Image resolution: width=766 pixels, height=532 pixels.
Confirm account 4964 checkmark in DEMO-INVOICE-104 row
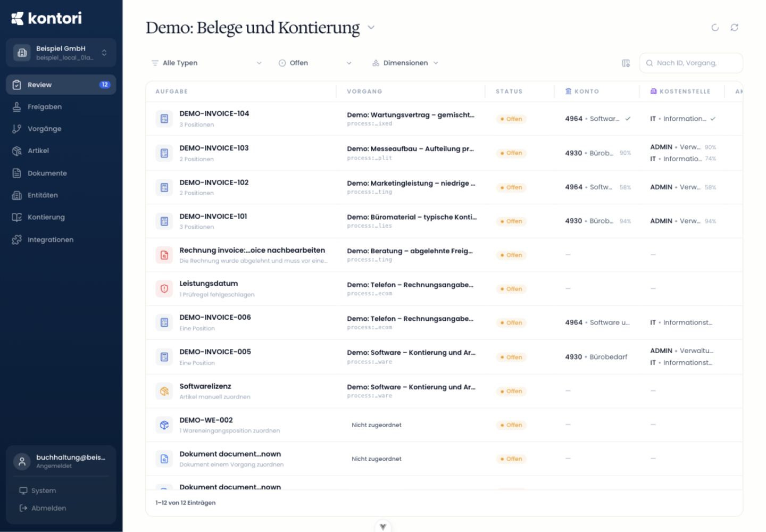(x=628, y=119)
